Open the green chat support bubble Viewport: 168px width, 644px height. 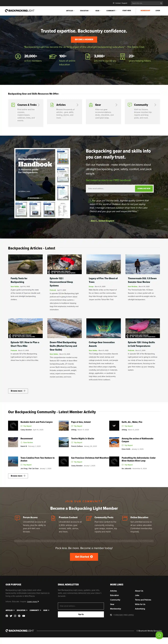[159, 635]
